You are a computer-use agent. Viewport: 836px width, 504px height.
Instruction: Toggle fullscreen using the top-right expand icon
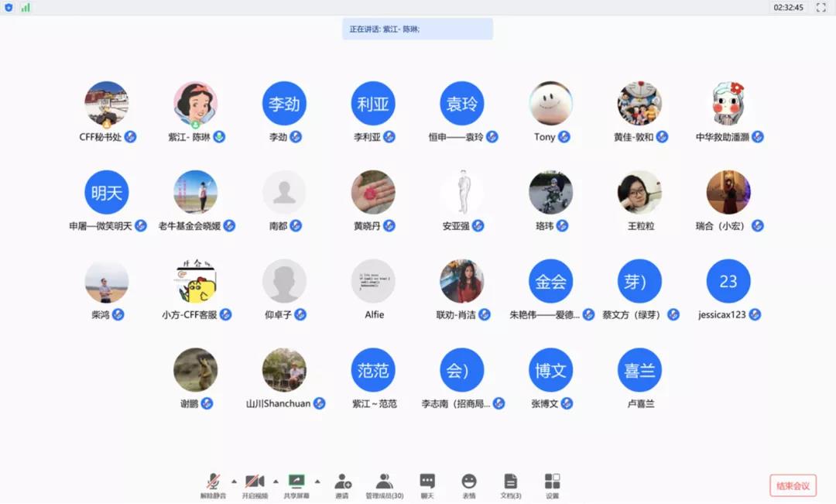pyautogui.click(x=823, y=8)
